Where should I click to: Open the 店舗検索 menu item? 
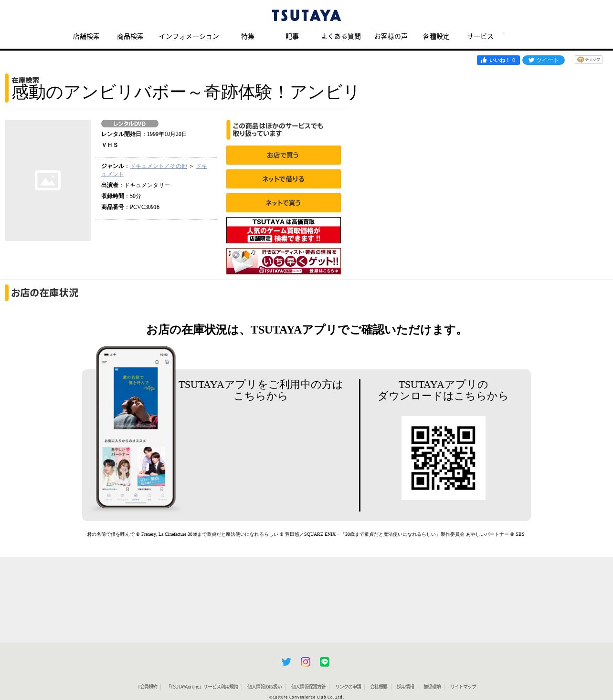coord(86,36)
